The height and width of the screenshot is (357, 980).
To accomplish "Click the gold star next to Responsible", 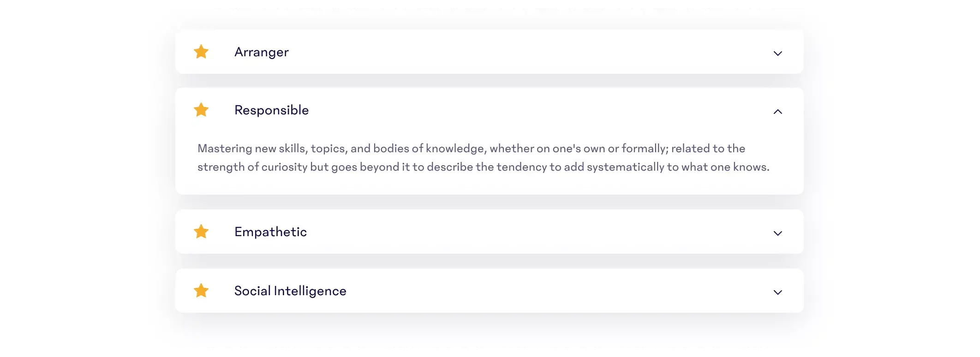I will 201,110.
